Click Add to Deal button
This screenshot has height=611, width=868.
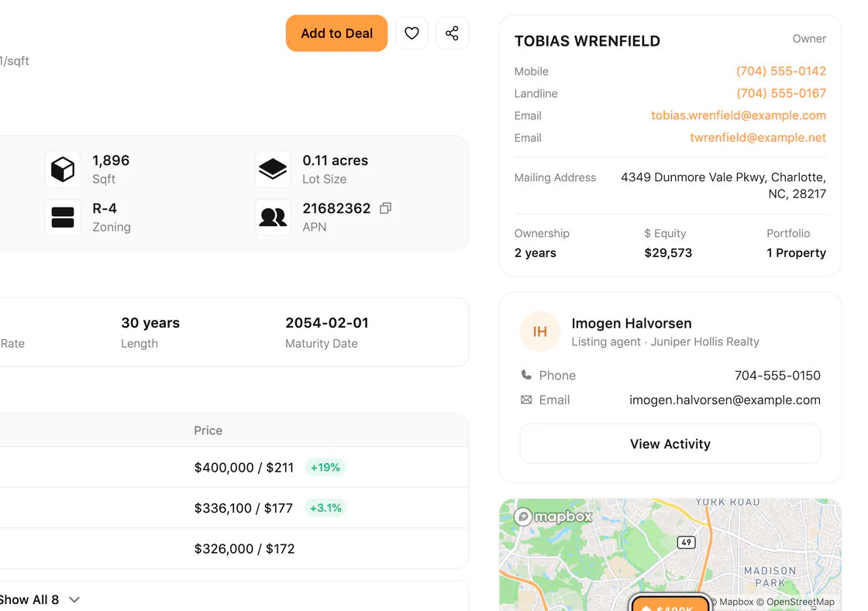tap(336, 33)
